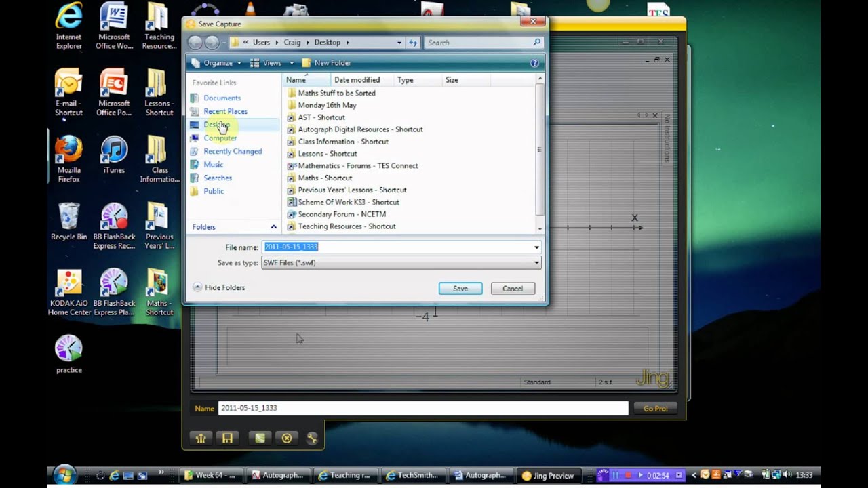Open Recently Changed in Favorite Links
This screenshot has height=488, width=868.
pos(233,151)
